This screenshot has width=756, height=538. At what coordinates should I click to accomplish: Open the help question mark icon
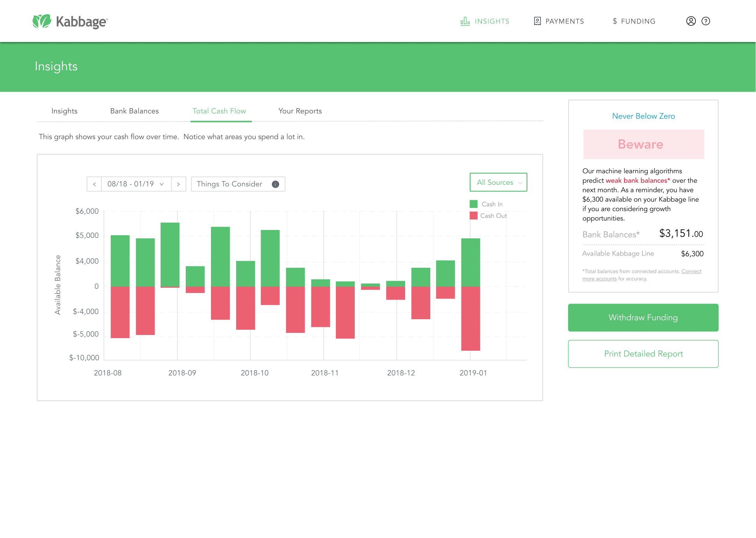pyautogui.click(x=706, y=21)
